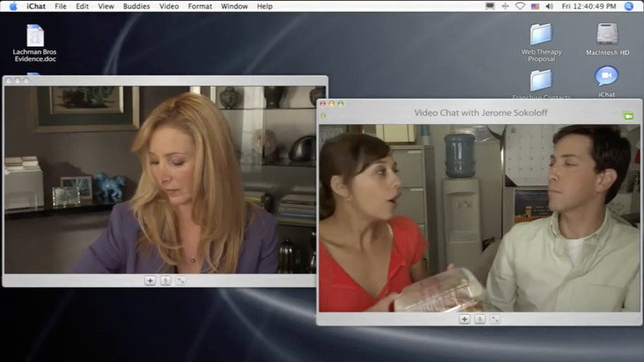Click green camera icon in Jerome Sokoloff window
Image resolution: width=644 pixels, height=362 pixels.
pos(628,116)
